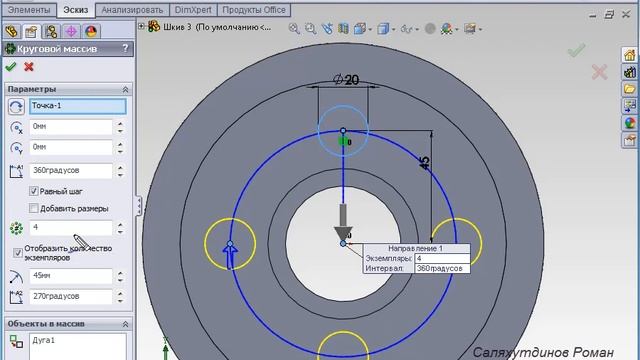Open help for Круговой массив
The image size is (640, 360).
[125, 49]
